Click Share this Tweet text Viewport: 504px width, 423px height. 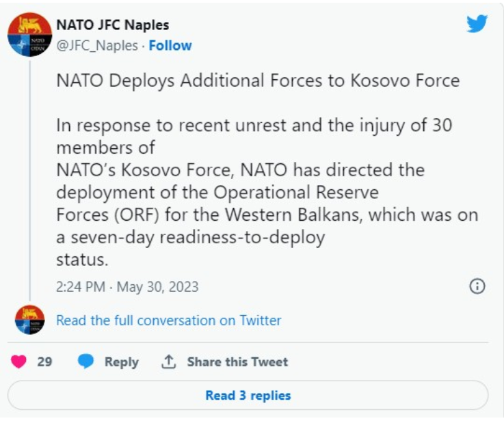pyautogui.click(x=237, y=361)
